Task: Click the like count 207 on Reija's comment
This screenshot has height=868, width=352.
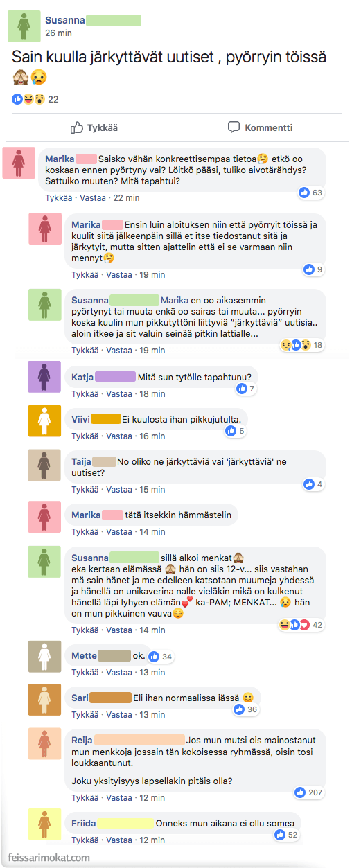Action: [309, 792]
